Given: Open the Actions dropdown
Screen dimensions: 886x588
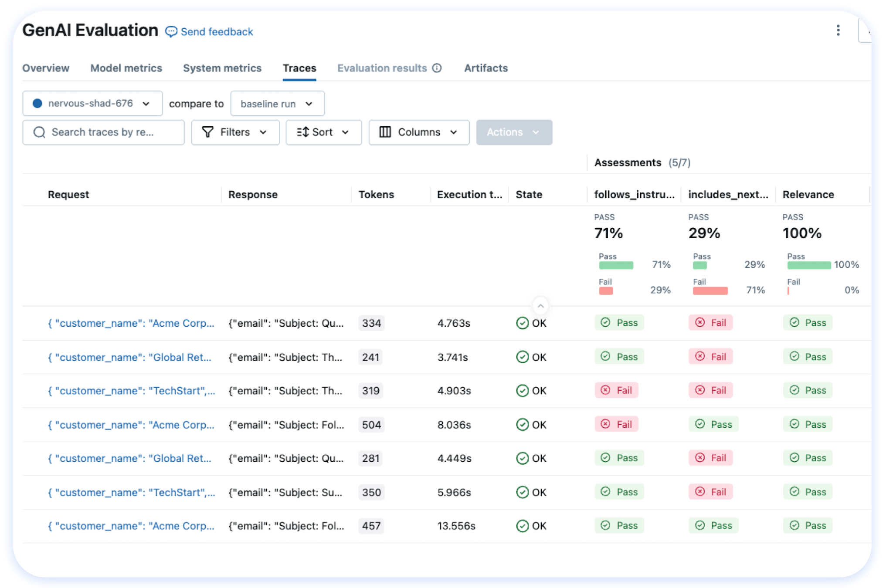Looking at the screenshot, I should pos(513,132).
